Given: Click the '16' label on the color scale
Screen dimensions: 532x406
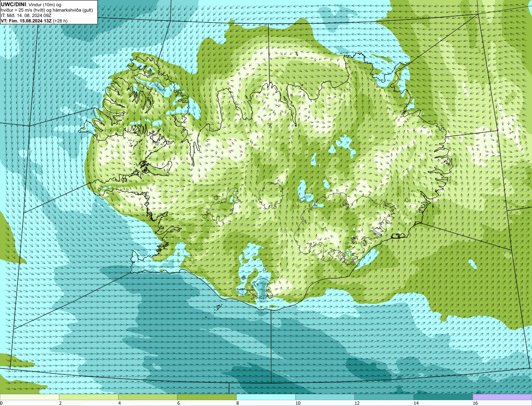Looking at the screenshot, I should pos(475,403).
